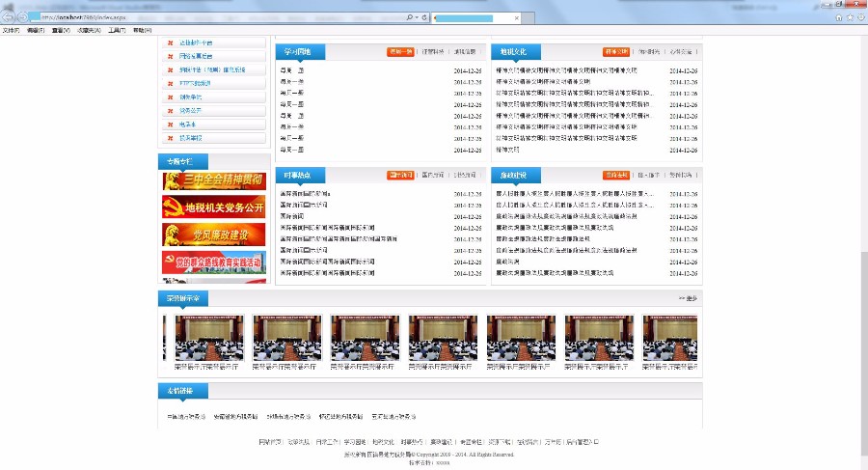This screenshot has width=868, height=470.
Task: Open the 帮助(H) menu
Action: (x=143, y=31)
